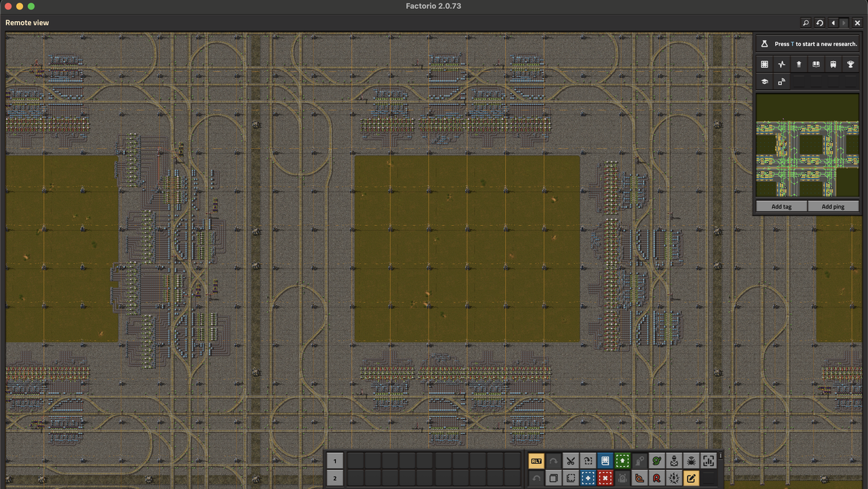The width and height of the screenshot is (868, 489).
Task: Select the red deconstruction planner
Action: coord(606,478)
